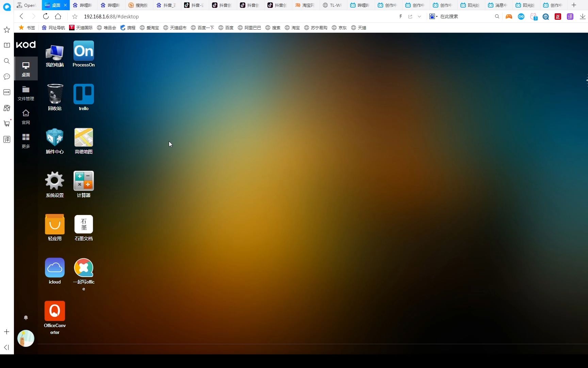Open the 书签 bookmarks folder
The height and width of the screenshot is (368, 588).
coord(27,28)
